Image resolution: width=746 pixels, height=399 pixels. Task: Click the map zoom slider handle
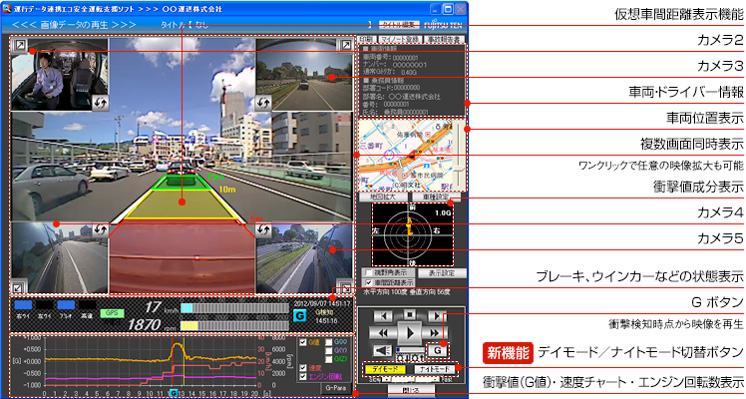click(459, 169)
